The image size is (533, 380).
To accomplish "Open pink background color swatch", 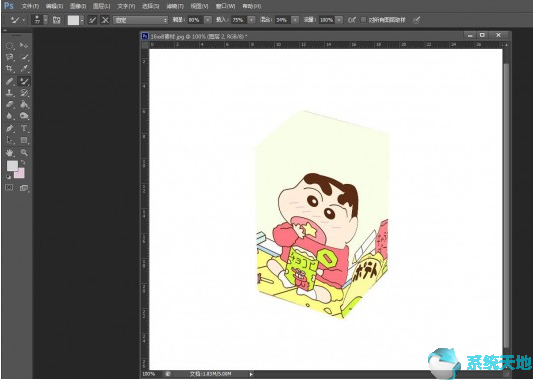I will click(x=21, y=174).
